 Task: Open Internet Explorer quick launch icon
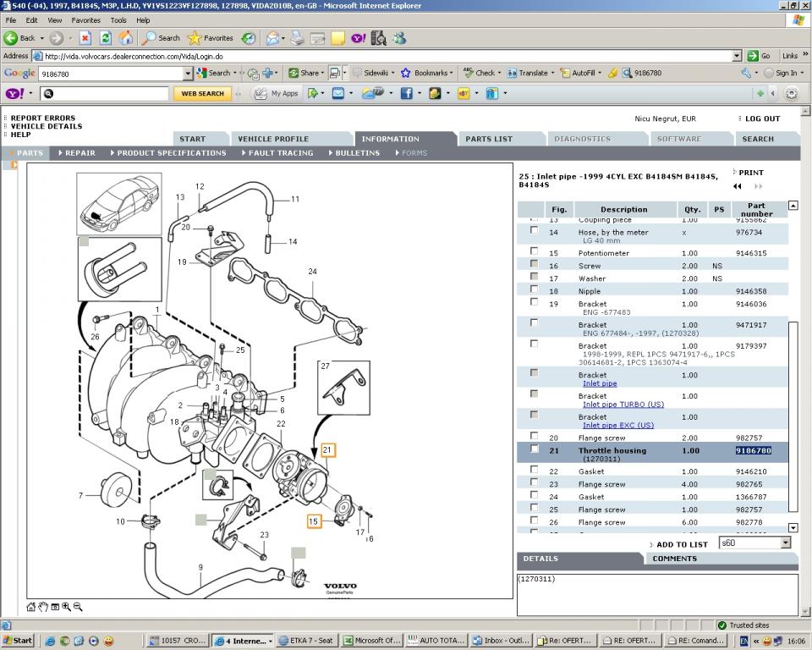pos(50,641)
